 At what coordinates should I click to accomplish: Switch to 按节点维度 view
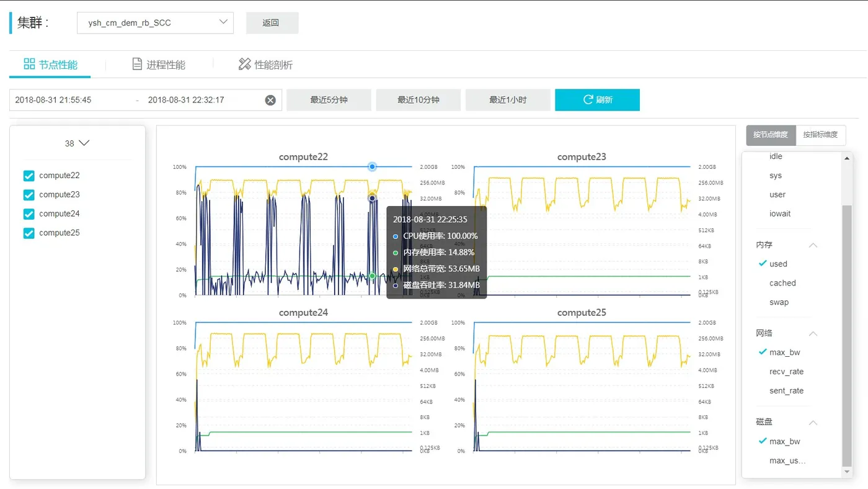pyautogui.click(x=771, y=135)
